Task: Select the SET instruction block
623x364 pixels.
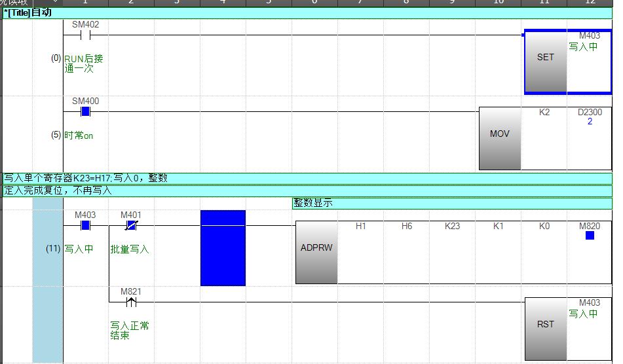Action: [545, 61]
